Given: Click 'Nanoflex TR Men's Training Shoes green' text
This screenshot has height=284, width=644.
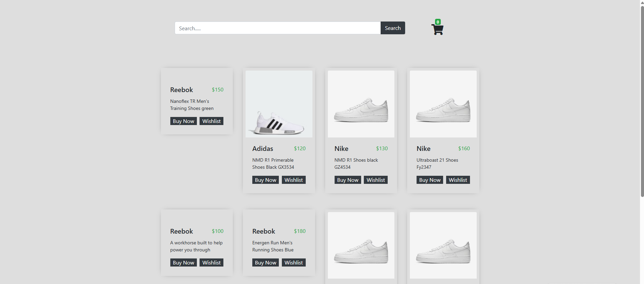Looking at the screenshot, I should pos(192,105).
